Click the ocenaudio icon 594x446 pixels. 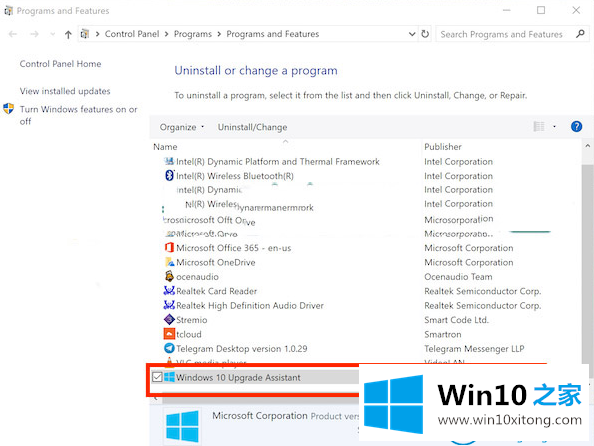click(x=169, y=276)
